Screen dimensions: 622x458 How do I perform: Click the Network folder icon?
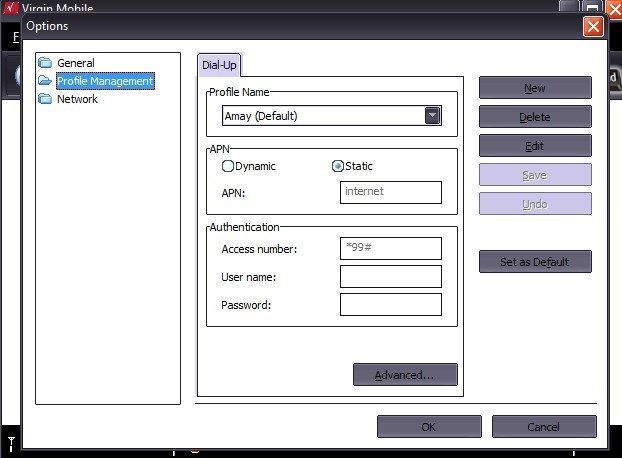pyautogui.click(x=45, y=99)
